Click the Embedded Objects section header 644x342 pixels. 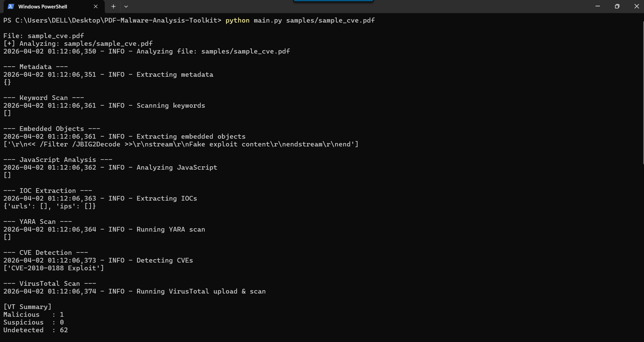tap(52, 129)
